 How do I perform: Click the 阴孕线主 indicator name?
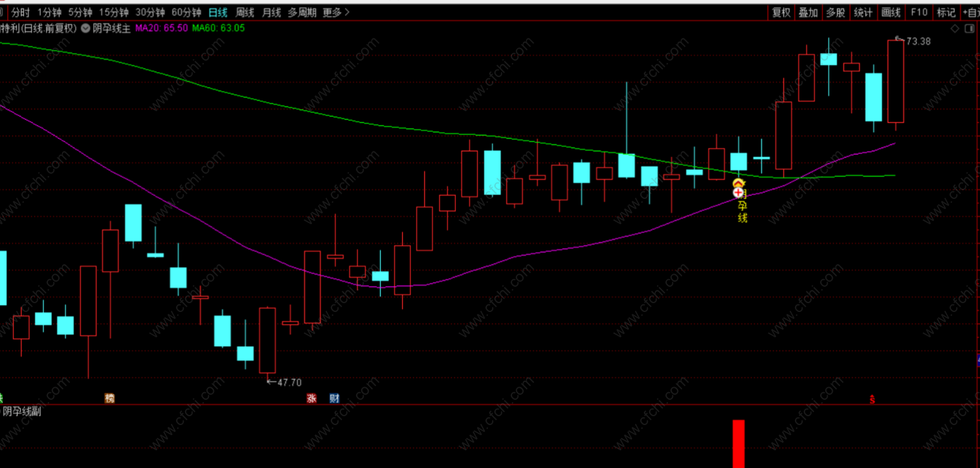pos(111,28)
